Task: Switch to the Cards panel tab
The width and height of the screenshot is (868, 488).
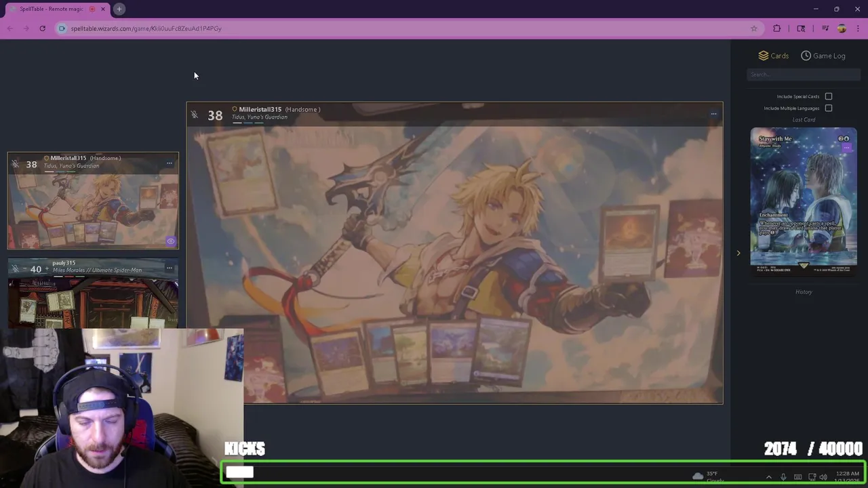Action: 774,56
